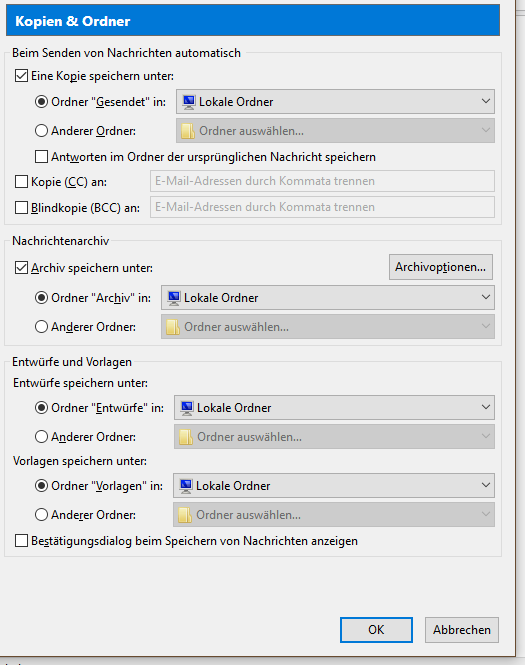
Task: Open the Gesendet 'Lokale Ordner' dropdown
Action: point(335,102)
